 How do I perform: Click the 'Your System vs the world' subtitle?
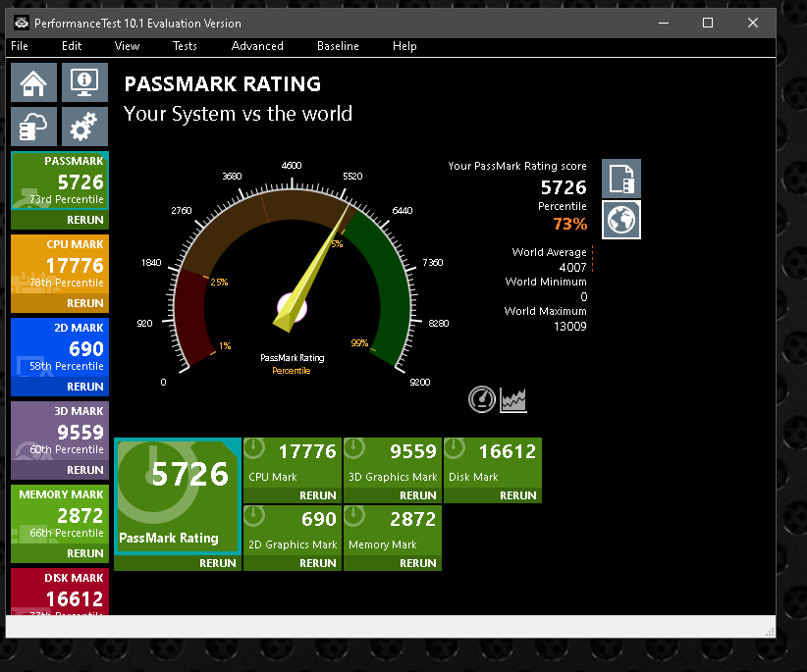click(238, 114)
